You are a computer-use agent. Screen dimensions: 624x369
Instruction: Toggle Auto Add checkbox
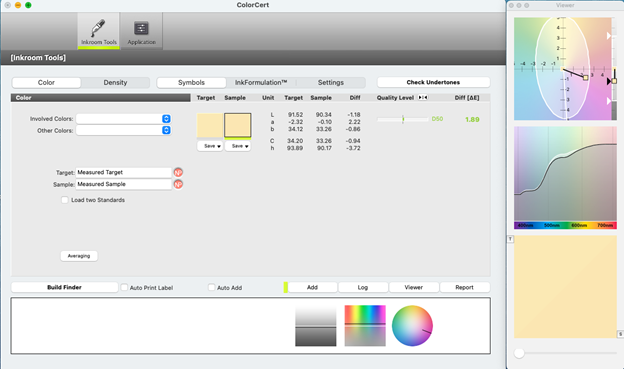(x=211, y=287)
